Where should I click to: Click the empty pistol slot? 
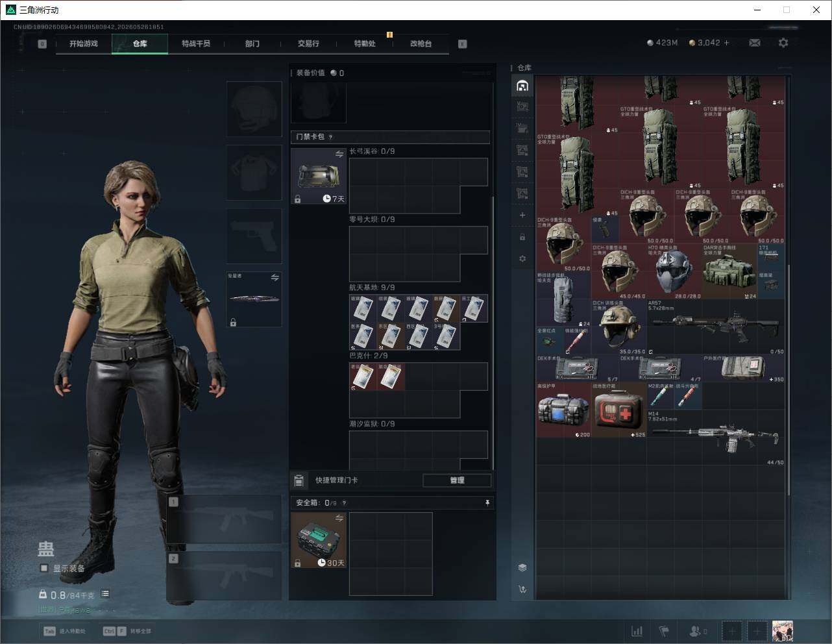(x=254, y=236)
